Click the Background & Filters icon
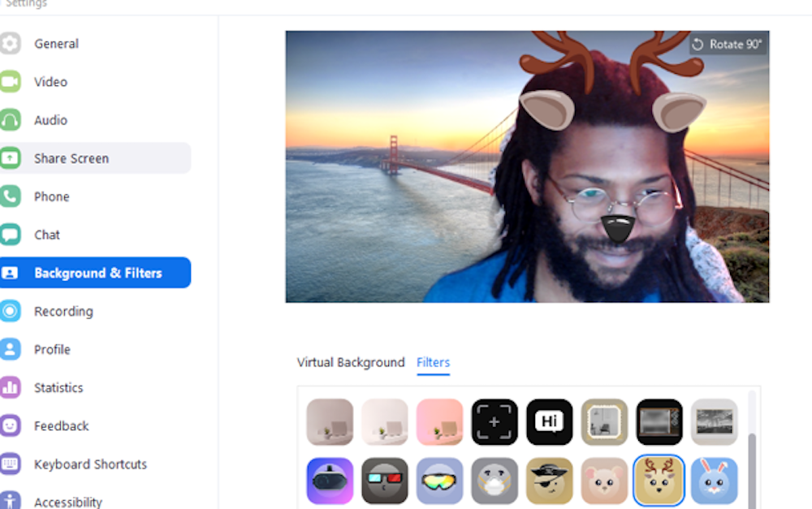Viewport: 812px width, 509px height. (9, 273)
